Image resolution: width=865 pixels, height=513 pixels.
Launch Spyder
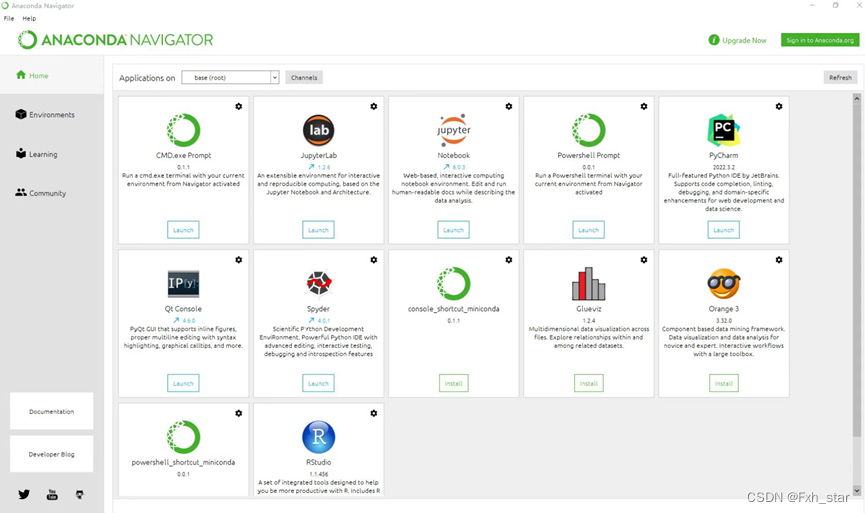tap(318, 383)
